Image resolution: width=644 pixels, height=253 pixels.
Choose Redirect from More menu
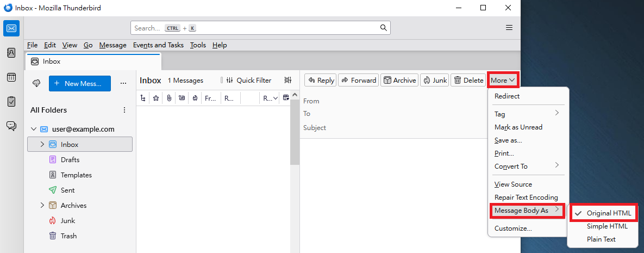(x=528, y=96)
